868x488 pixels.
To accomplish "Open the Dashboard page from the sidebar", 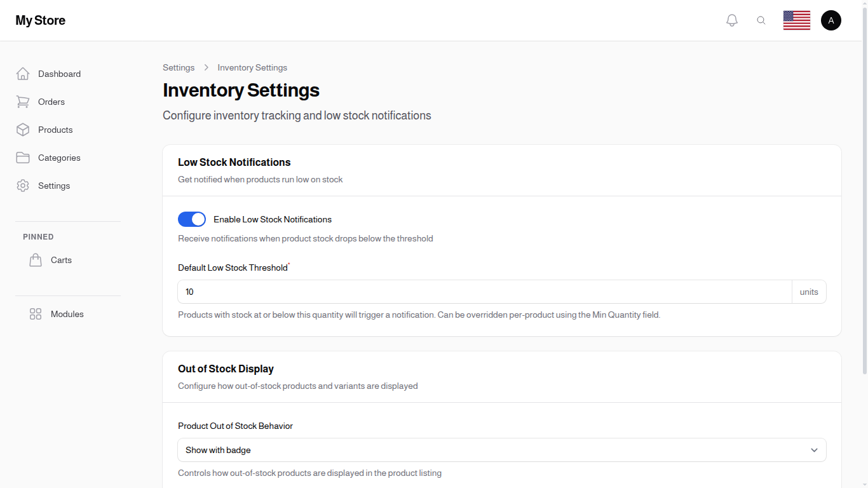I will click(59, 74).
